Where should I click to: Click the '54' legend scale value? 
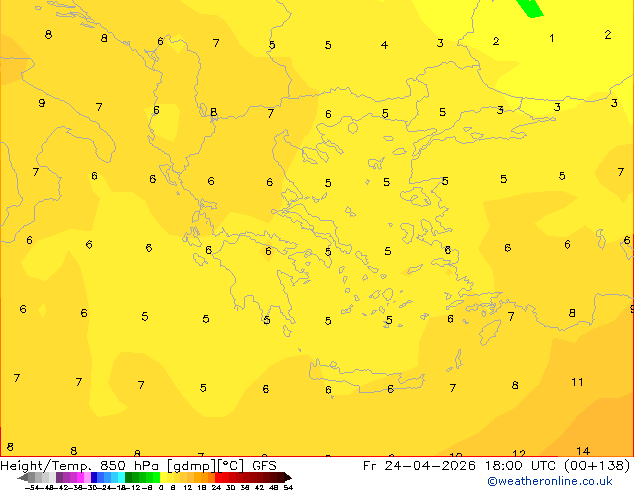(x=288, y=487)
